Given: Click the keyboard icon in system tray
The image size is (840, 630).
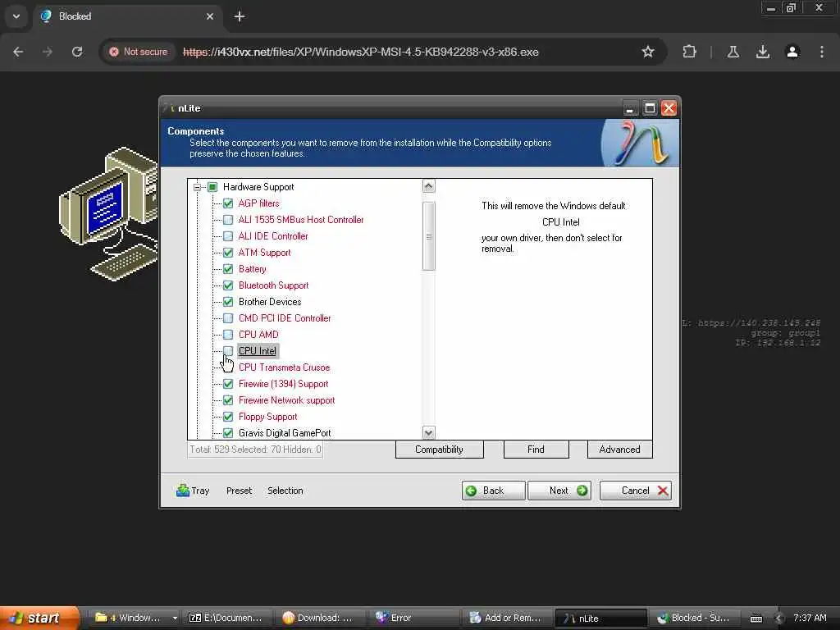Looking at the screenshot, I should point(756,619).
